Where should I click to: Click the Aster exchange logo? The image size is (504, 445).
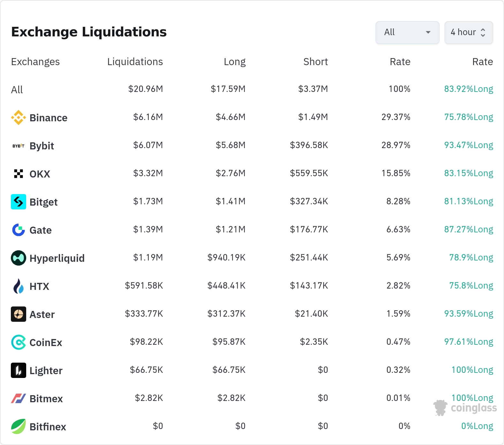coord(19,314)
